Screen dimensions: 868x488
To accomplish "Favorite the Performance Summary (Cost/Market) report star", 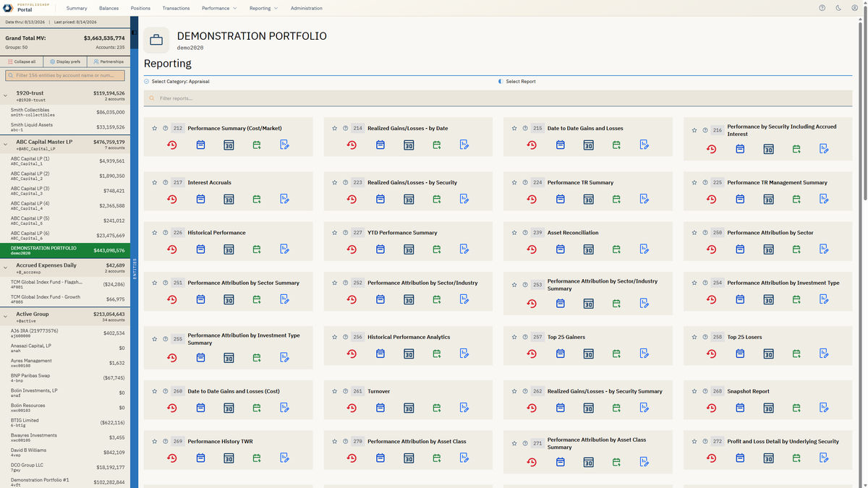I will coord(154,129).
